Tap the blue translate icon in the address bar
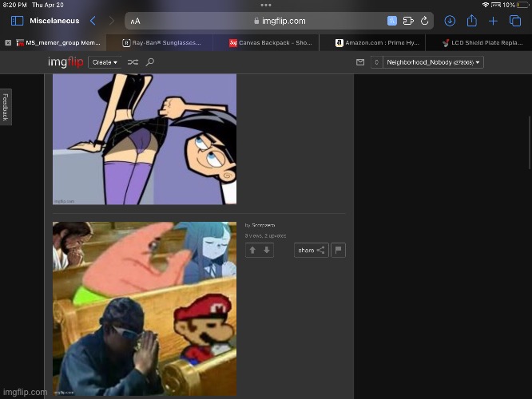 click(392, 21)
